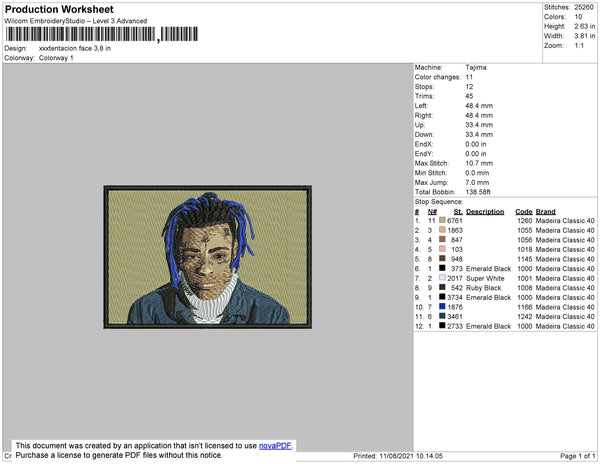
Task: Select the navy swatch beside 3461 stitches
Action: tap(442, 316)
